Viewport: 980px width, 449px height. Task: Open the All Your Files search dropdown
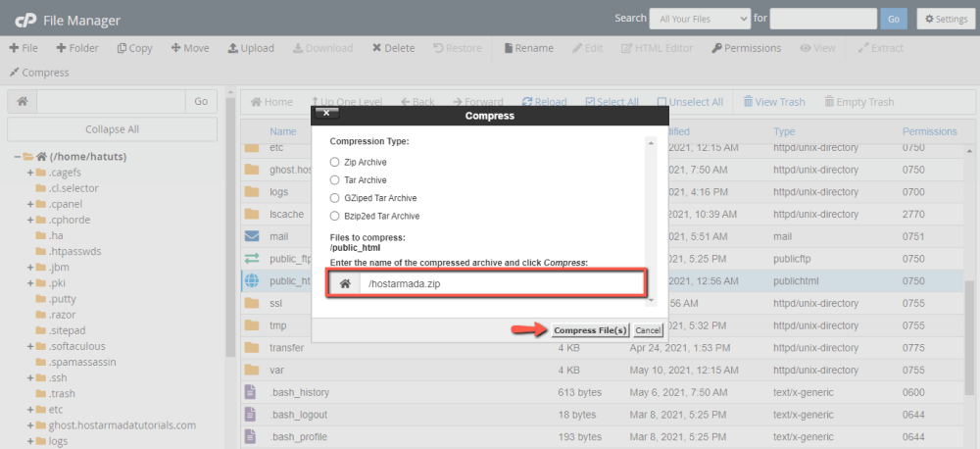click(700, 19)
